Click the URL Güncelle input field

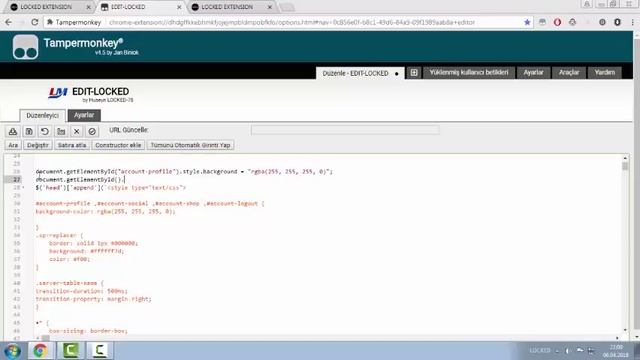(345, 130)
